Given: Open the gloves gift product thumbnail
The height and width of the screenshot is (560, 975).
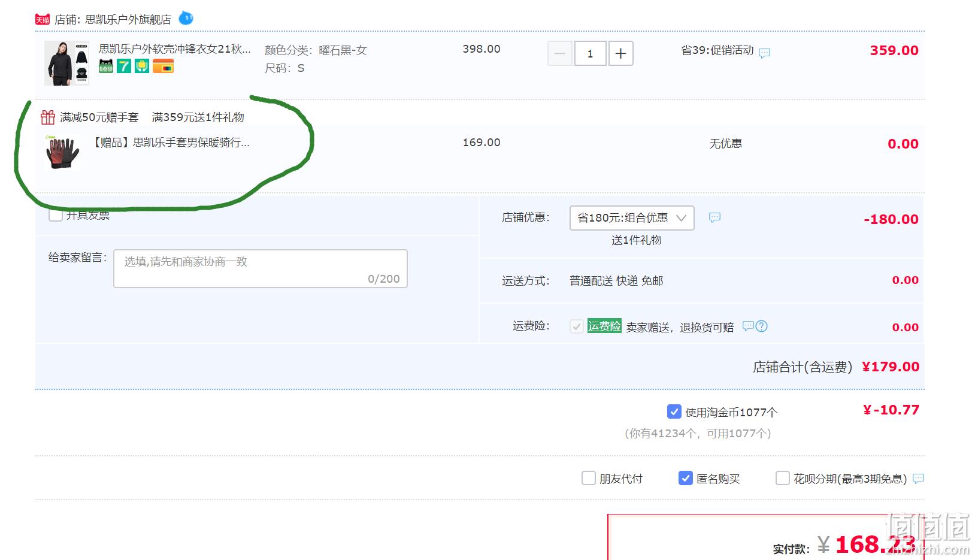Looking at the screenshot, I should [x=63, y=152].
